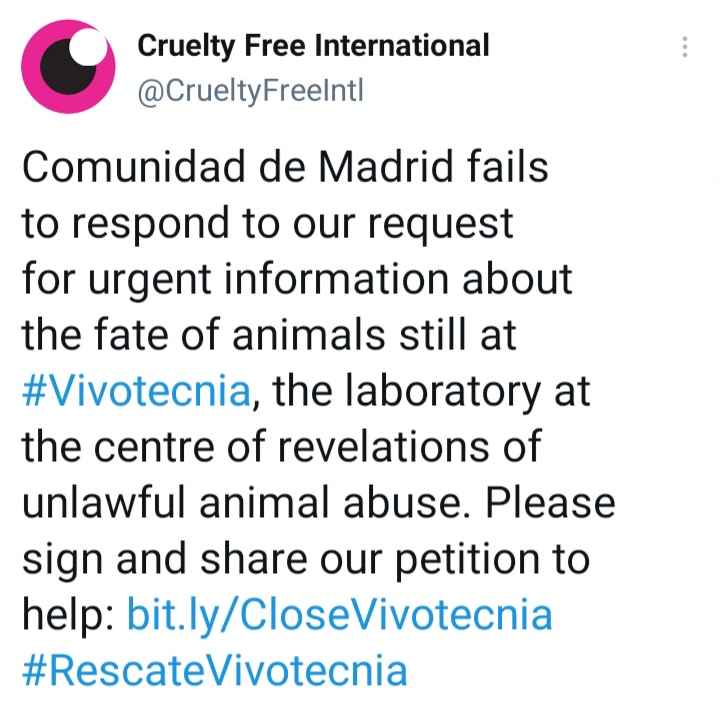Viewport: 720px width, 707px height.
Task: Click the @CrueltyFreeIntl handle
Action: coord(250,90)
